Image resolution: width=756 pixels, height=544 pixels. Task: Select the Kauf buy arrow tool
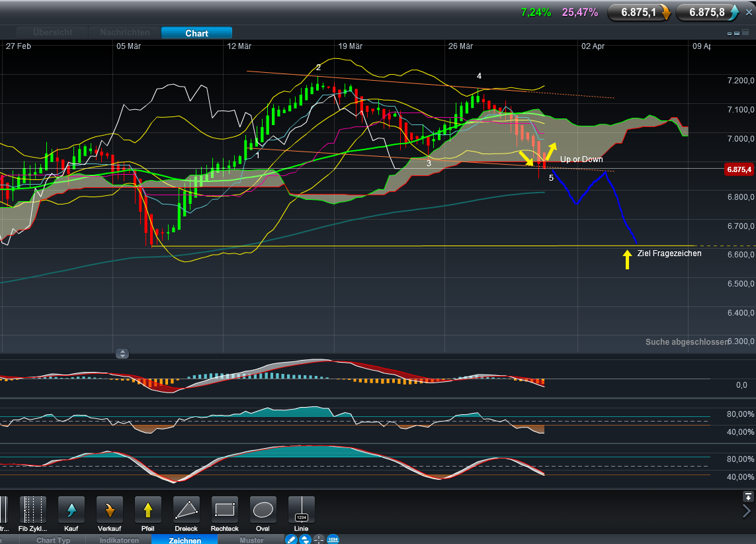71,510
